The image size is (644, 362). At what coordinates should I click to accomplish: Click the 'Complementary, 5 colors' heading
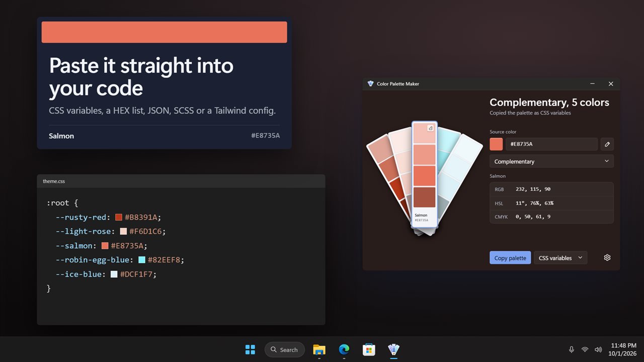coord(549,102)
